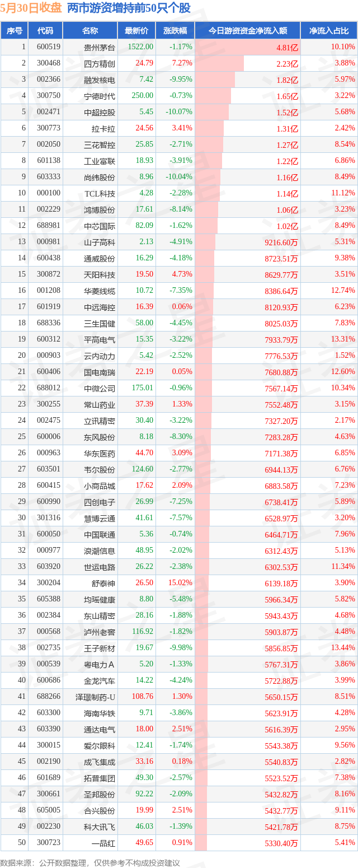
Task: Click stock name 圣邦股份
Action: click(100, 795)
